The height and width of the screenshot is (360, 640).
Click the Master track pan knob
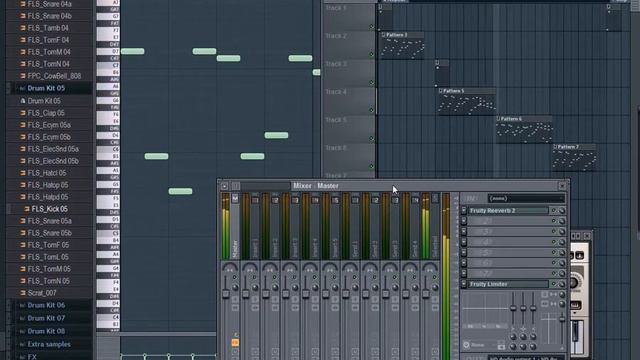pyautogui.click(x=229, y=268)
